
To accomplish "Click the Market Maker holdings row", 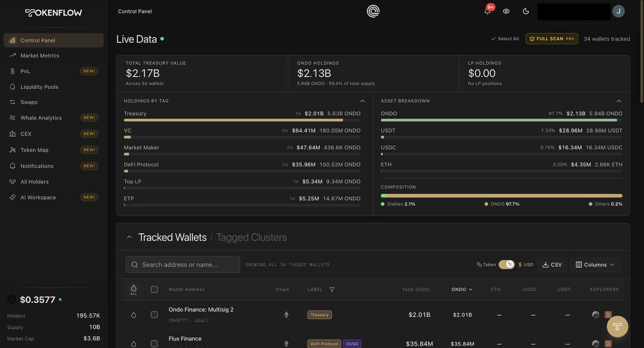I will [x=242, y=150].
